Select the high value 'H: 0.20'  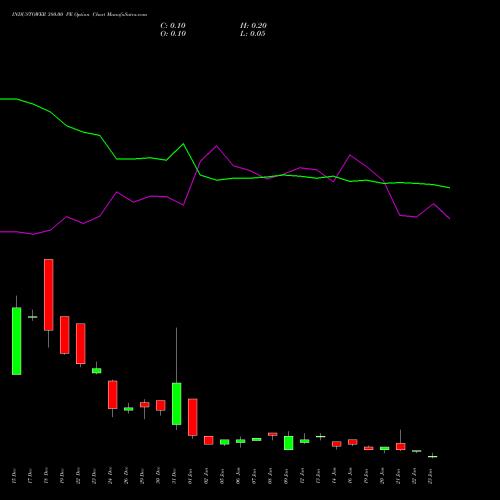253,26
